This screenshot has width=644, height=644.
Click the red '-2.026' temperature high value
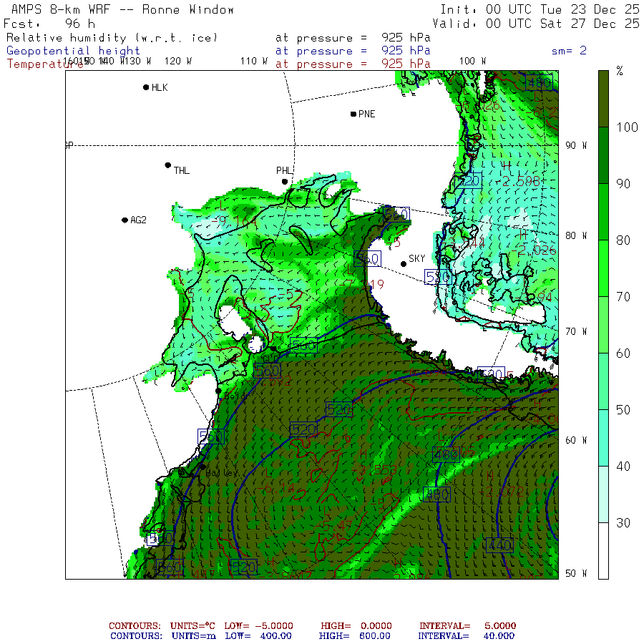535,250
